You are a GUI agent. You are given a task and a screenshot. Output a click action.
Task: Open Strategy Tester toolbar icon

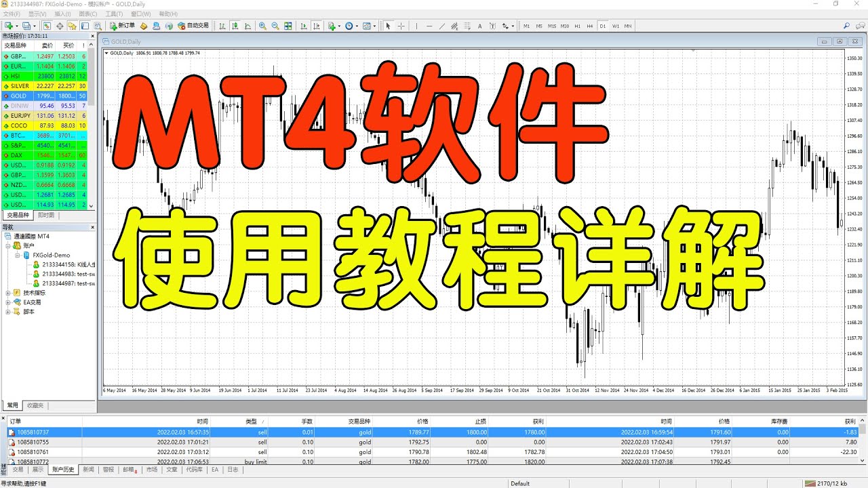pyautogui.click(x=98, y=26)
